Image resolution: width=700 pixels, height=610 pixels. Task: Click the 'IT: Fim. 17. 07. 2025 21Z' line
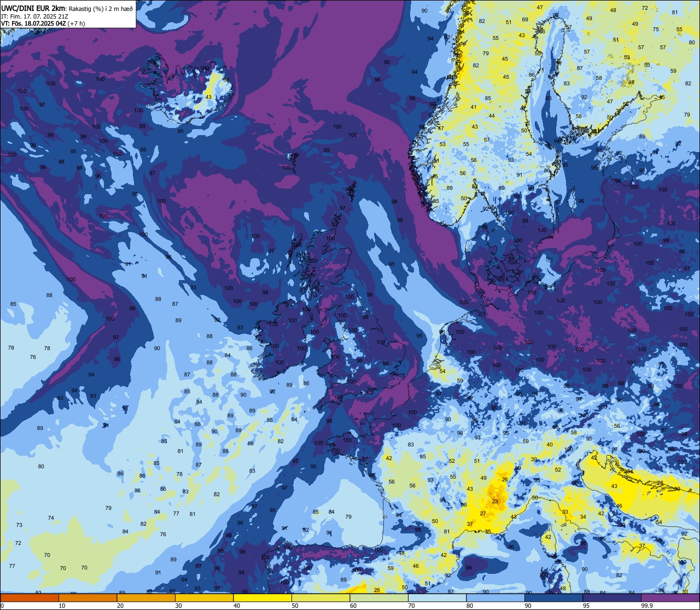coord(35,16)
